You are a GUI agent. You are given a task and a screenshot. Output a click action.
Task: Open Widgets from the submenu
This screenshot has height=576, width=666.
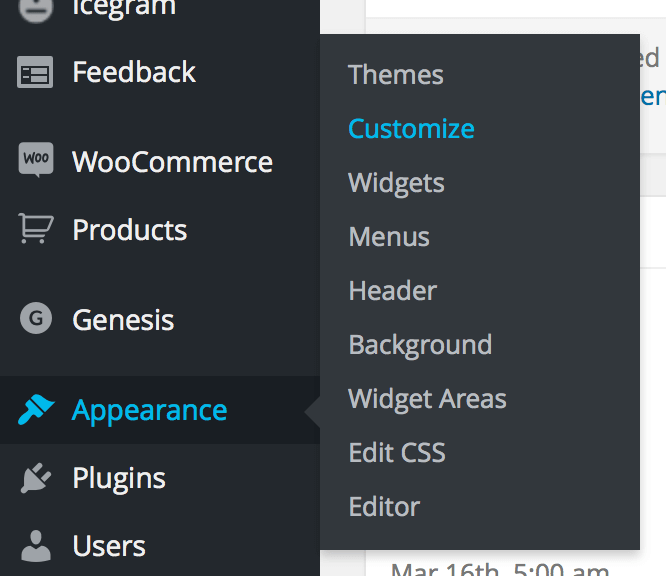tap(396, 183)
